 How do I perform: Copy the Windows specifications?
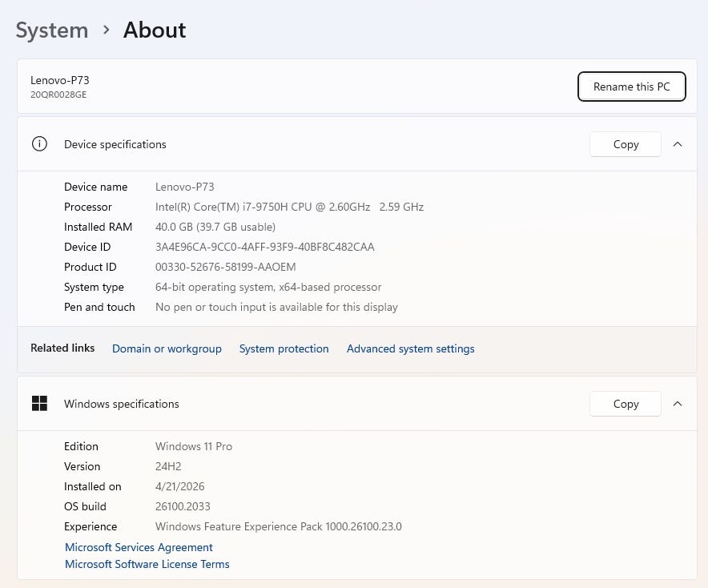(626, 404)
